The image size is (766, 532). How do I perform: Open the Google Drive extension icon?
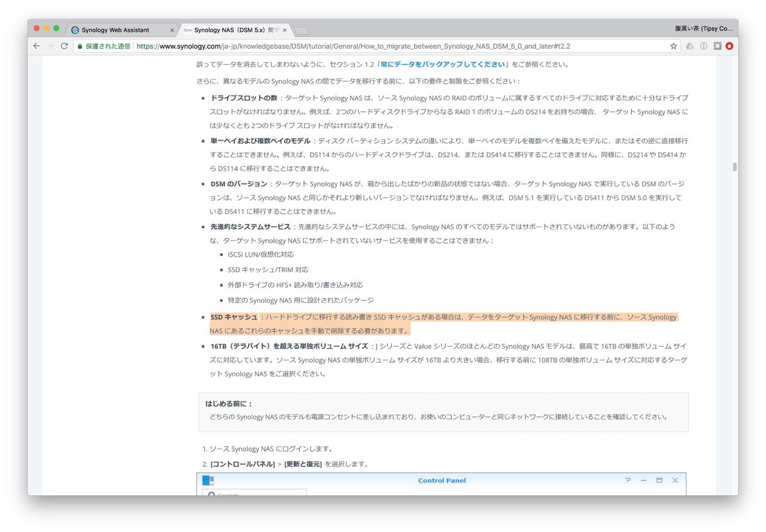click(689, 46)
